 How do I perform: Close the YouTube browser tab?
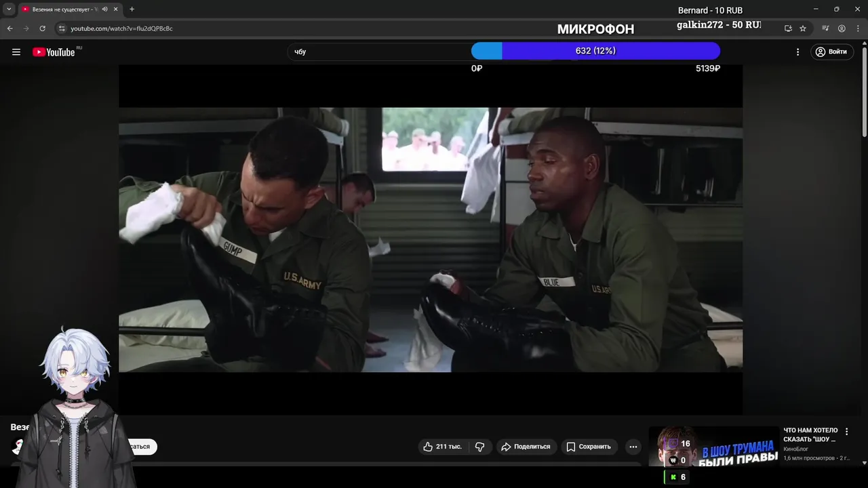pos(116,9)
